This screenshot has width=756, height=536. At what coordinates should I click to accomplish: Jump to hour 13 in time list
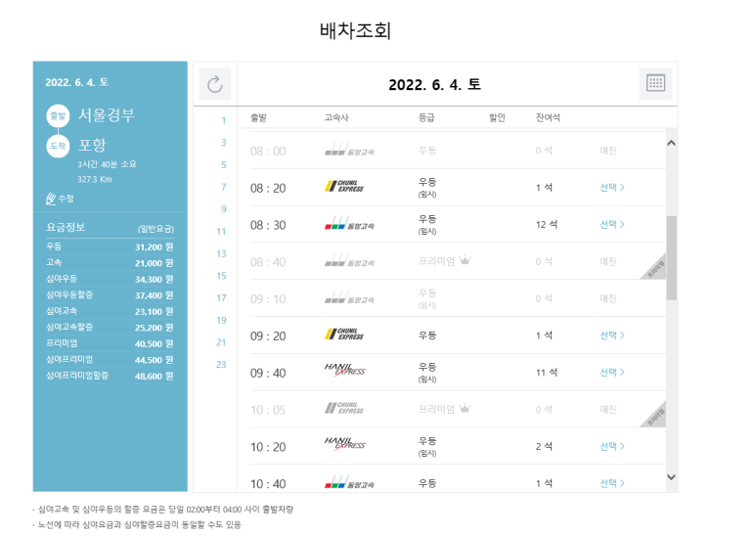coord(221,253)
